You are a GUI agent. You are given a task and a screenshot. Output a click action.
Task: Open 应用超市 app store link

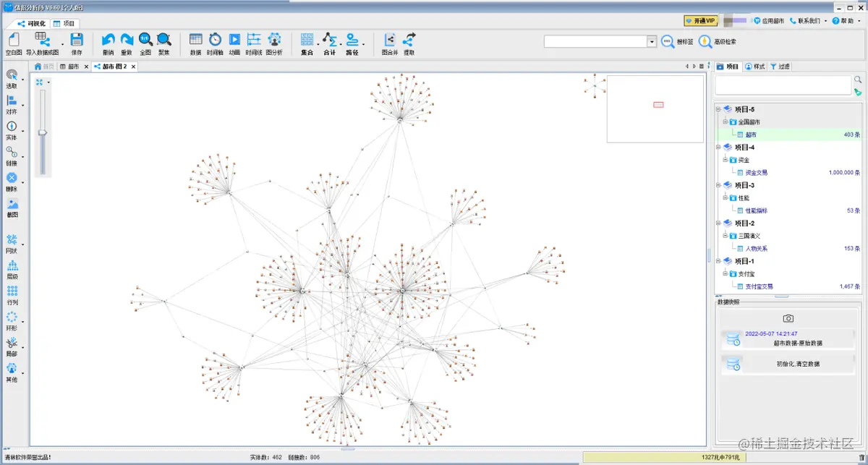point(769,21)
